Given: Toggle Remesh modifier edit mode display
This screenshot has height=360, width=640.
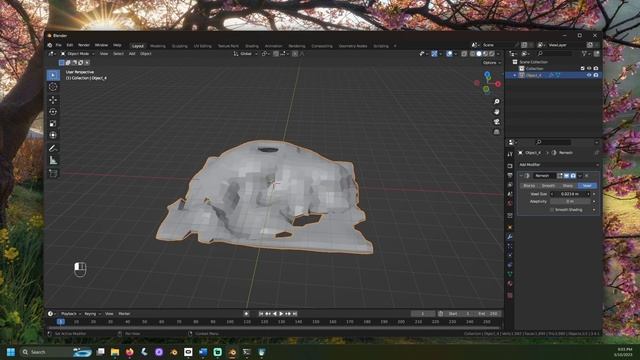Looking at the screenshot, I should click(560, 176).
